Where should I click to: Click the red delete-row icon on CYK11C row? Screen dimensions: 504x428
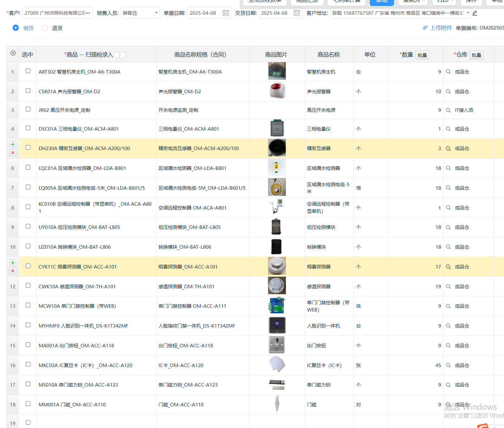coord(13,271)
